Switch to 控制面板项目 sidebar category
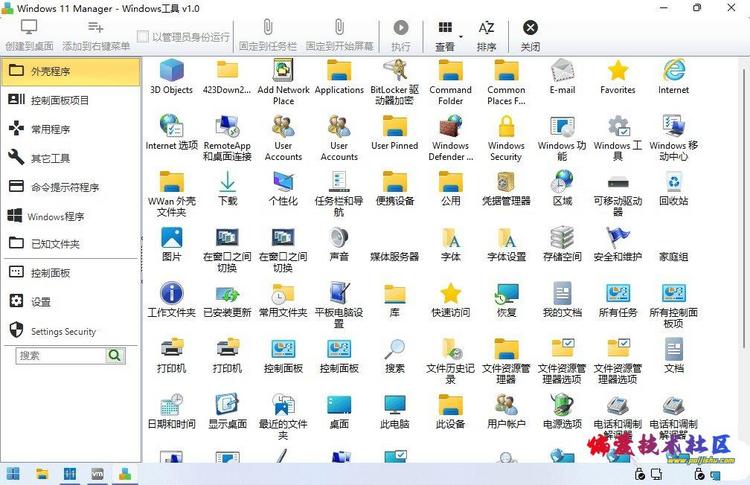The height and width of the screenshot is (485, 750). pyautogui.click(x=71, y=100)
